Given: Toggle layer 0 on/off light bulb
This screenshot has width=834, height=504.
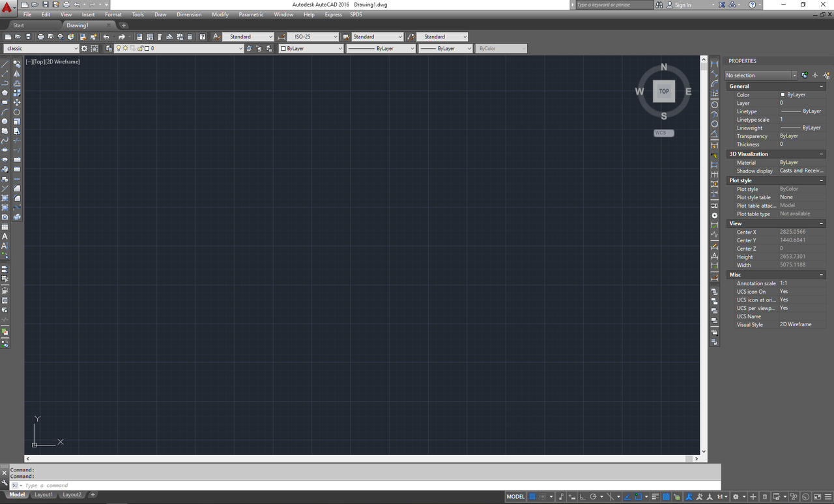Looking at the screenshot, I should click(119, 48).
